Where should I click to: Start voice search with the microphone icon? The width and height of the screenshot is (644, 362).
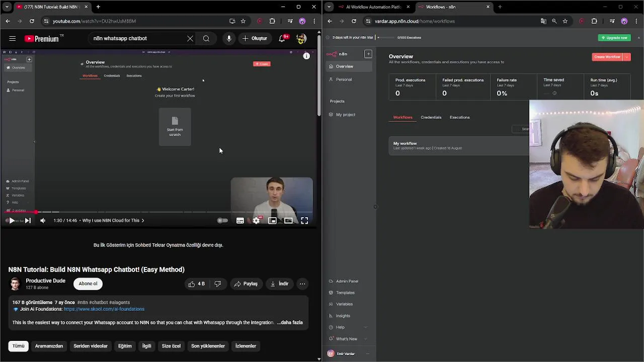coord(229,38)
